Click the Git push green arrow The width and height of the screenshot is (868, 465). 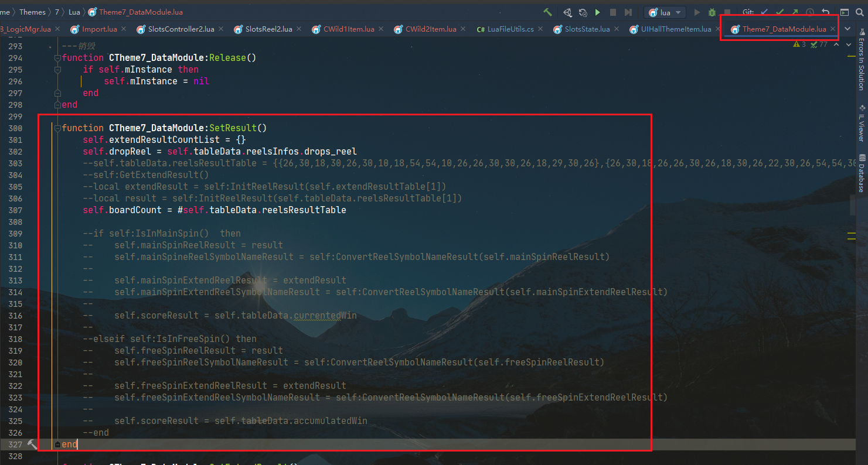(795, 12)
